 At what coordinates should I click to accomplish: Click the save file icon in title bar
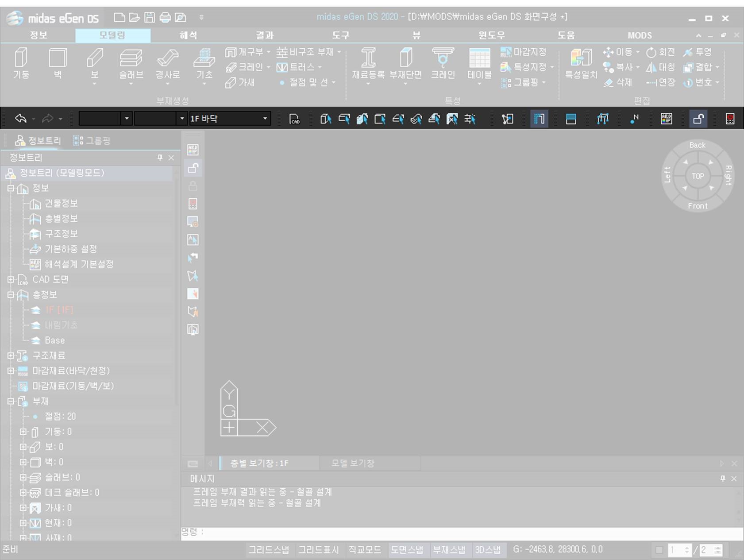(x=150, y=17)
